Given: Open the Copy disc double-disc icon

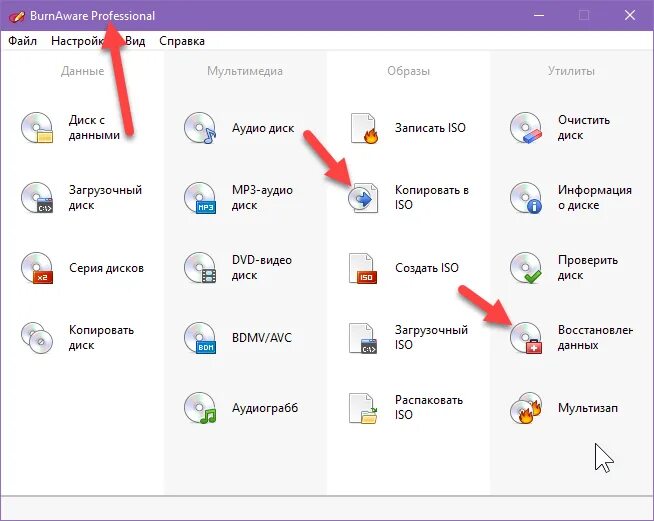Looking at the screenshot, I should [37, 338].
